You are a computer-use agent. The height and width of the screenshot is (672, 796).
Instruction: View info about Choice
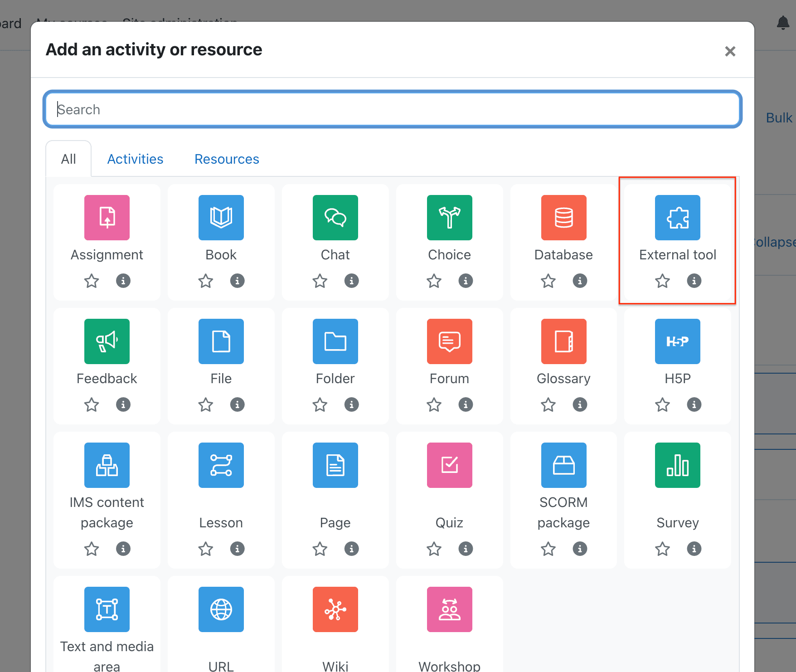coord(466,281)
